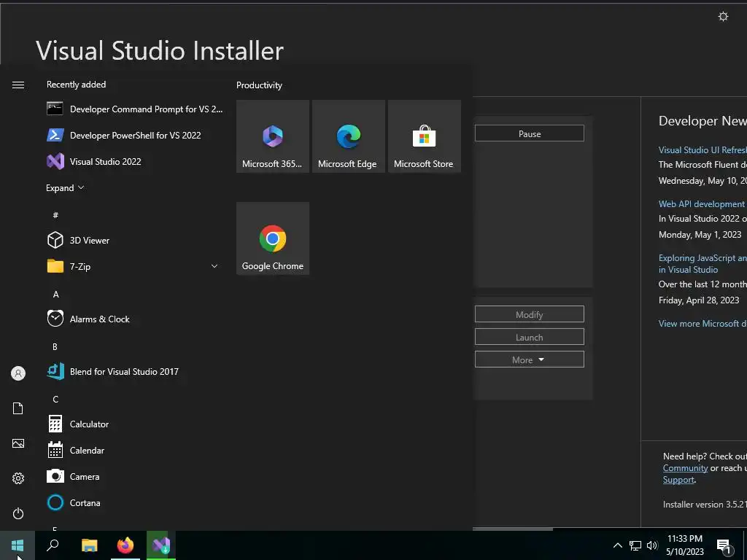Open the taskbar clock 11:33 PM

684,545
